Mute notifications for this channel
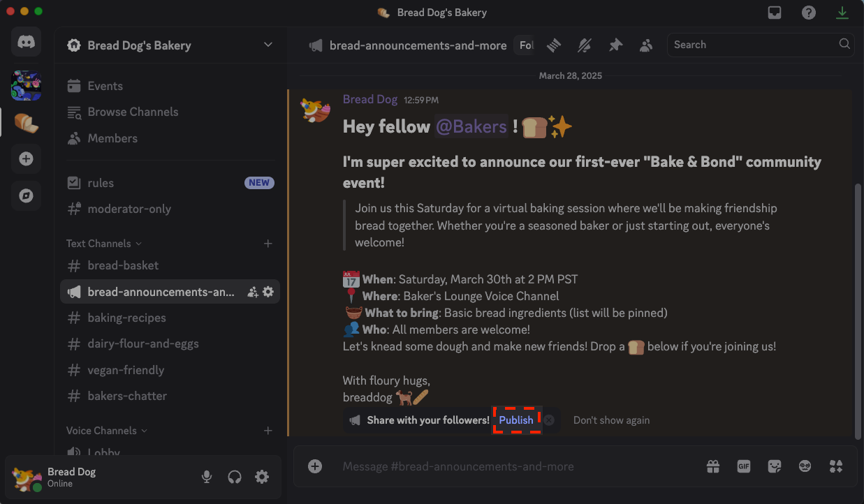 click(x=584, y=45)
